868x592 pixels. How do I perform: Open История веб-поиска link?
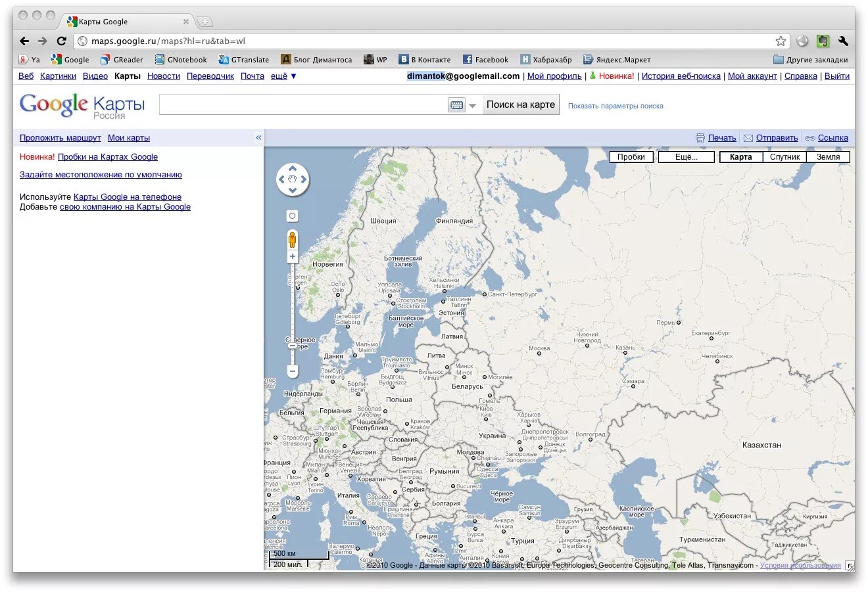pyautogui.click(x=681, y=76)
